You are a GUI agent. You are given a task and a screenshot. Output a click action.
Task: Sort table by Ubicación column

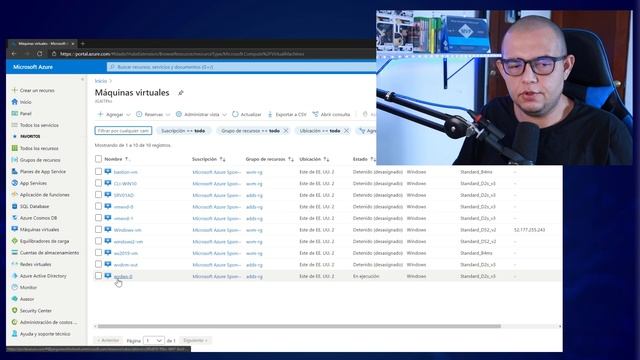tap(314, 159)
